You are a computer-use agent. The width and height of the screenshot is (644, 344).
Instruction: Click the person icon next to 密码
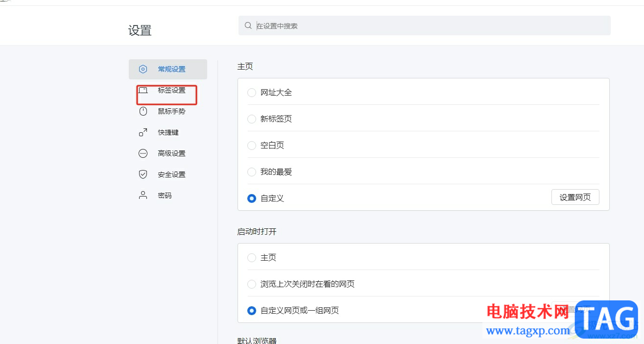(143, 195)
